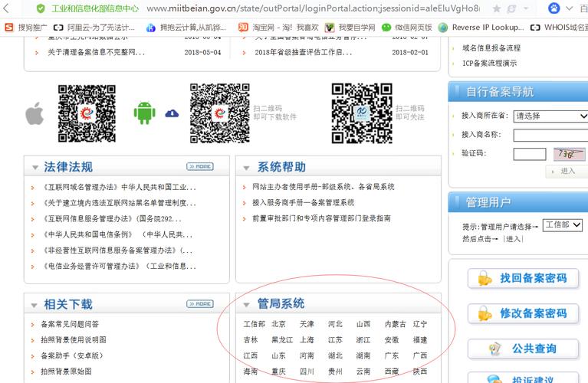This screenshot has width=588, height=383.
Task: Open the 中华人民共和国电信条例 link
Action: click(x=117, y=234)
